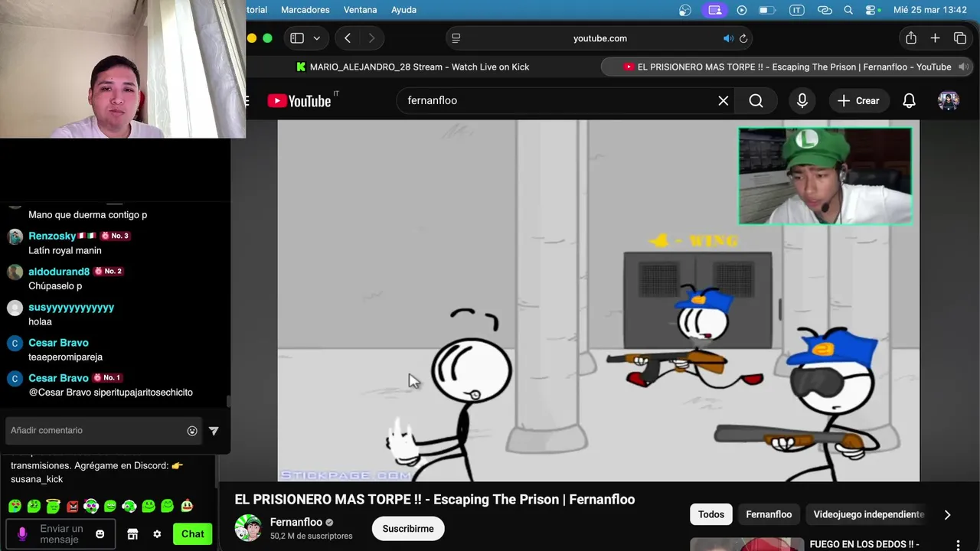
Task: Open the page settings icon in address bar
Action: [456, 38]
